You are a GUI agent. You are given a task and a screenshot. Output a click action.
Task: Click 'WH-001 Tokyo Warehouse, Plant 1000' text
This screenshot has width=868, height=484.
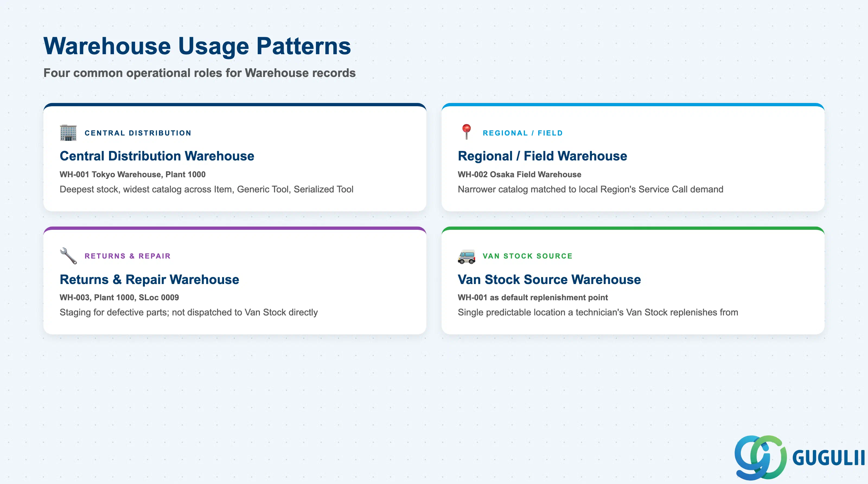pos(132,174)
